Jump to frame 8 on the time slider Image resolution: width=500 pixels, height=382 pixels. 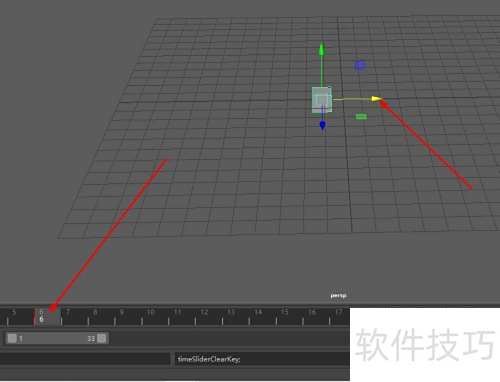coord(95,312)
